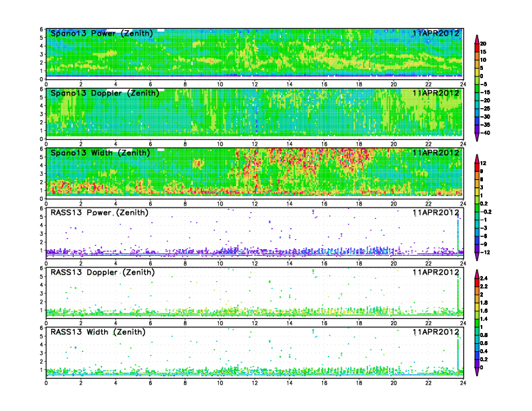Image resolution: width=532 pixels, height=411 pixels.
Task: Click hour 12 tick under Spano13 Power plot
Action: click(x=255, y=84)
